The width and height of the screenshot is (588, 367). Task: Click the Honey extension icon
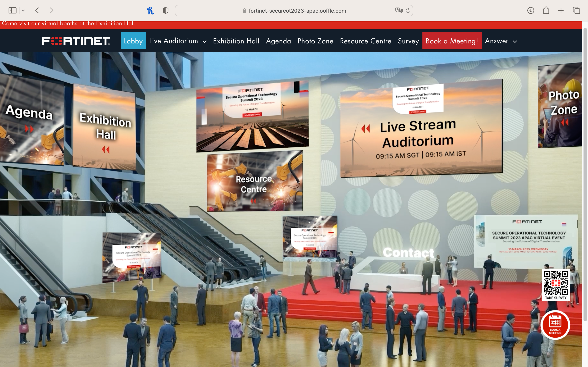pyautogui.click(x=150, y=10)
